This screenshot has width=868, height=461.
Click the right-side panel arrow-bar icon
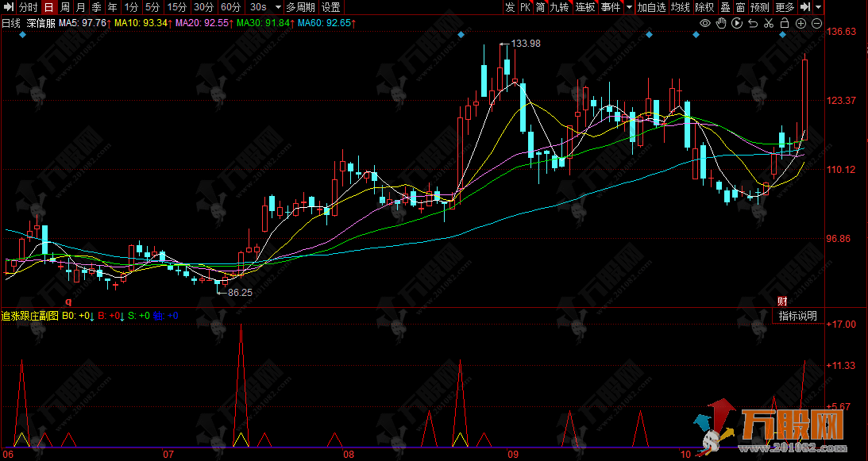(x=804, y=7)
